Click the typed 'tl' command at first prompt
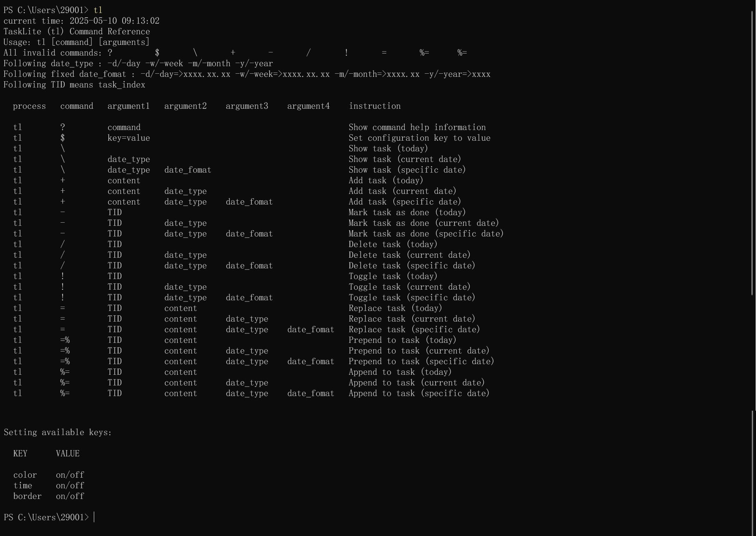Viewport: 756px width, 536px height. [x=98, y=10]
